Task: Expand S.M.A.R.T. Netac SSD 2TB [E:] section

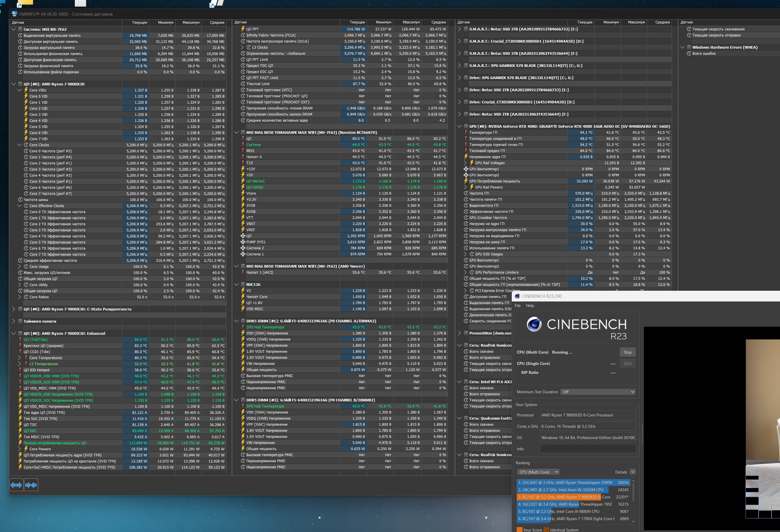Action: 459,29
